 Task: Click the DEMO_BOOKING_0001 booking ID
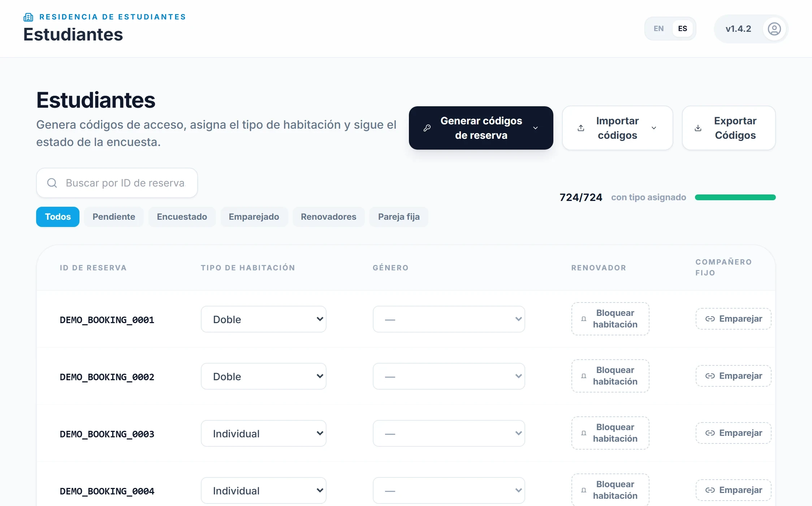(107, 320)
